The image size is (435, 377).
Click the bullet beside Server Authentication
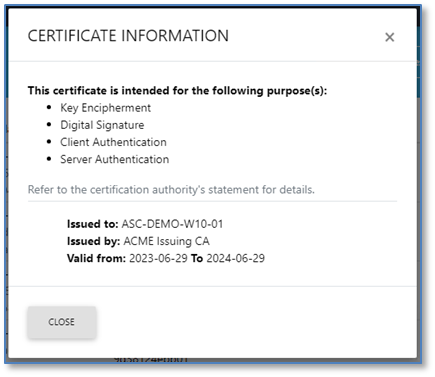coord(49,159)
